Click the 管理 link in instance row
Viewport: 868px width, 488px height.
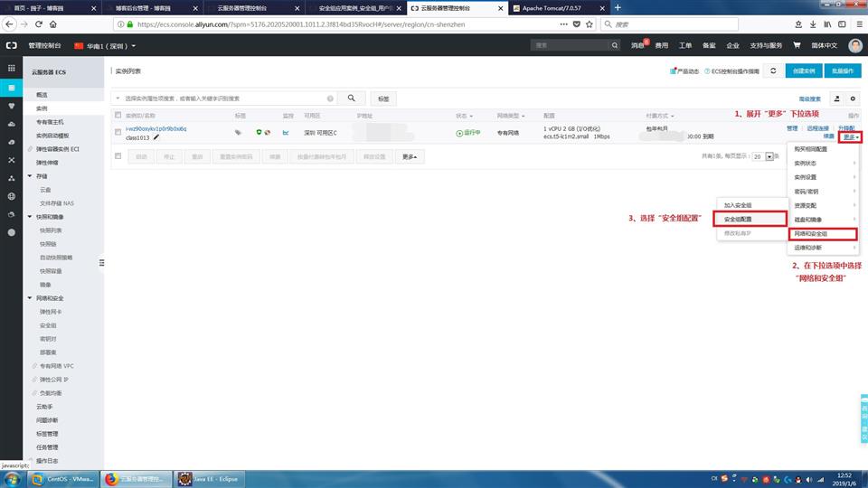click(x=792, y=128)
